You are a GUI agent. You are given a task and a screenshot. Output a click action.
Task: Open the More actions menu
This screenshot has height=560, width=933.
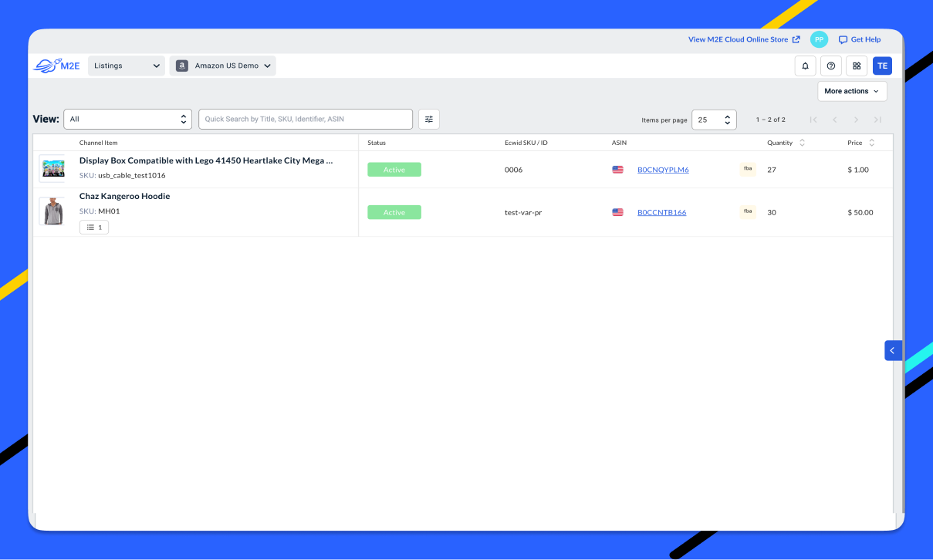pyautogui.click(x=851, y=91)
